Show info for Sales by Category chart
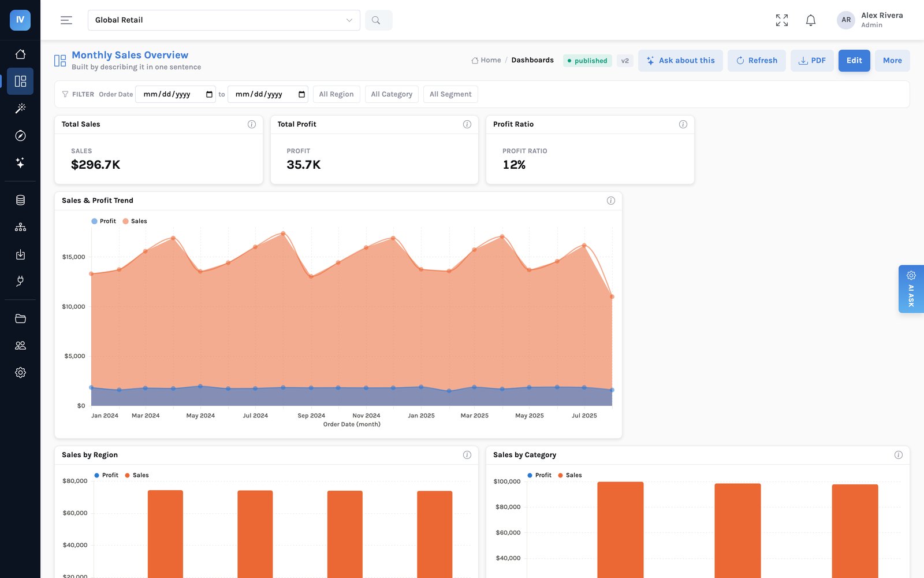 tap(899, 455)
